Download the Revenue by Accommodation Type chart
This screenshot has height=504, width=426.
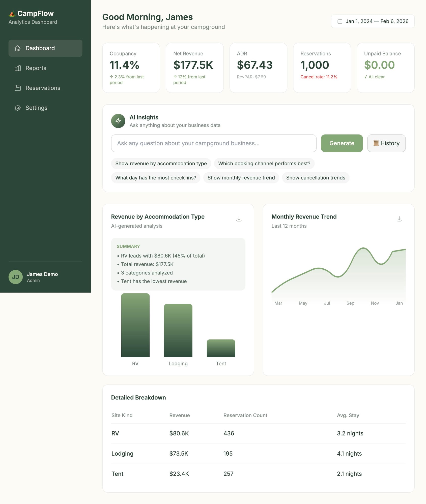239,219
